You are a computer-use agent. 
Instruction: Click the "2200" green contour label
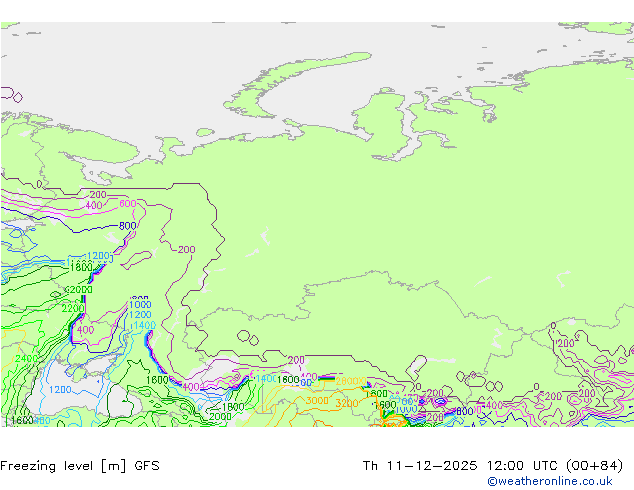[x=73, y=308]
